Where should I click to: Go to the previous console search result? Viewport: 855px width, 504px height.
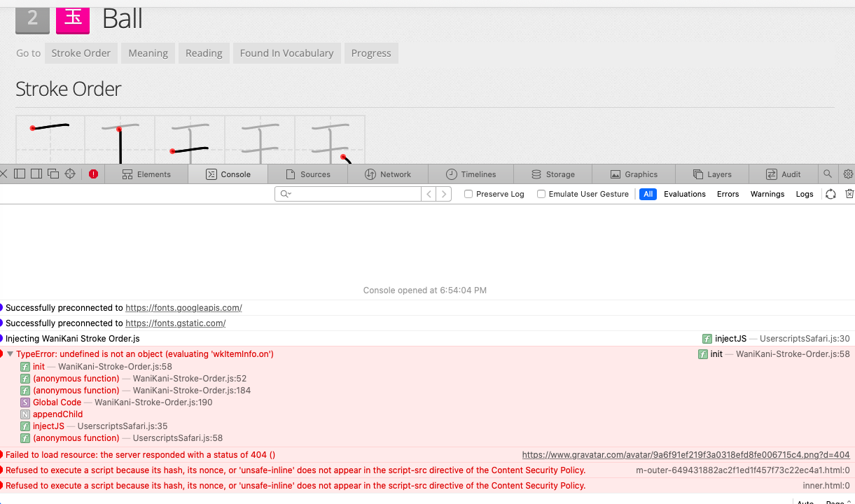[x=429, y=194]
